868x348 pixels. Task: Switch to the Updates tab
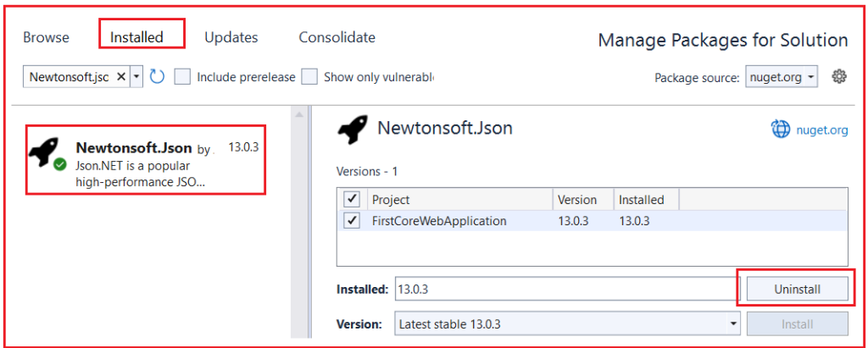click(x=231, y=37)
